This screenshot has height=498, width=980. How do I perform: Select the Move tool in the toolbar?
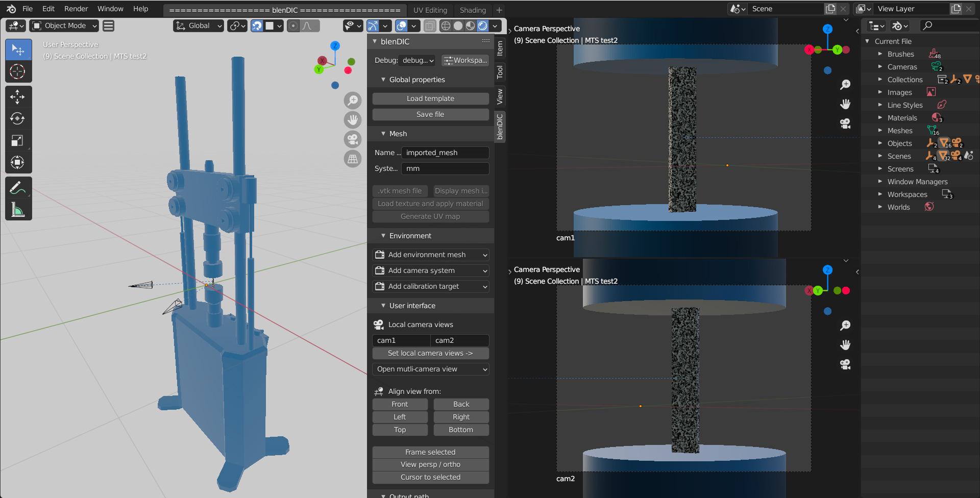(x=18, y=96)
